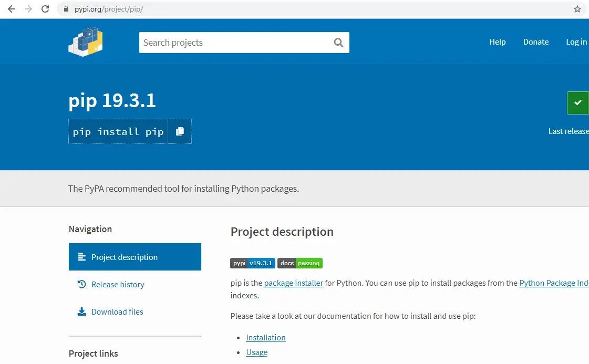The width and height of the screenshot is (589, 364).
Task: Click the pypi v19.3.1 badge
Action: (x=252, y=263)
